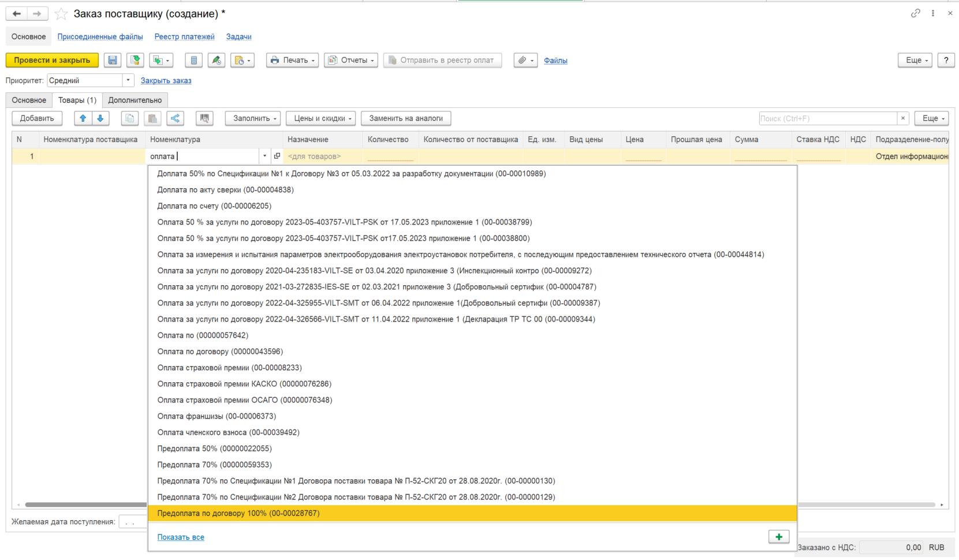Open the Заполнить dropdown menu

click(253, 118)
